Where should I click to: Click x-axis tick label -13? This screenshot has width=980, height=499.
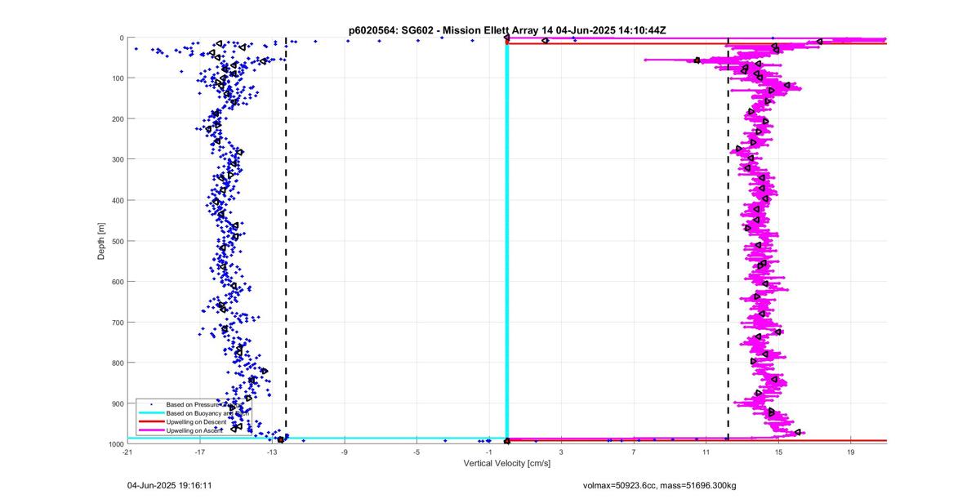pyautogui.click(x=272, y=451)
